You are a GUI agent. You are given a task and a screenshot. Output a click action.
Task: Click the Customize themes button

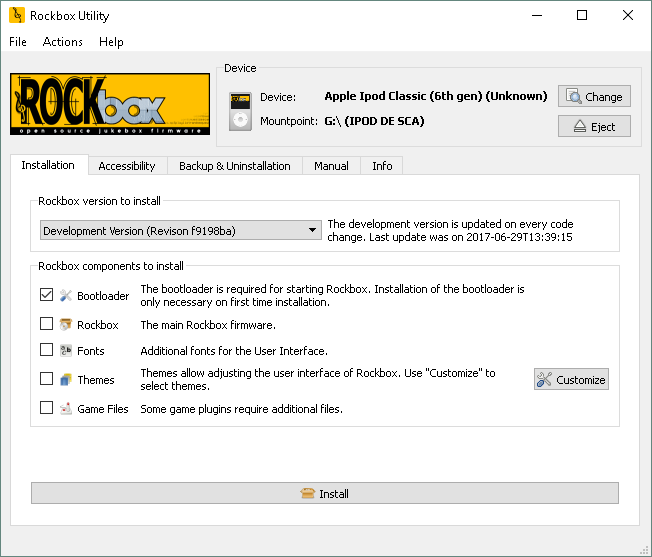click(x=571, y=379)
